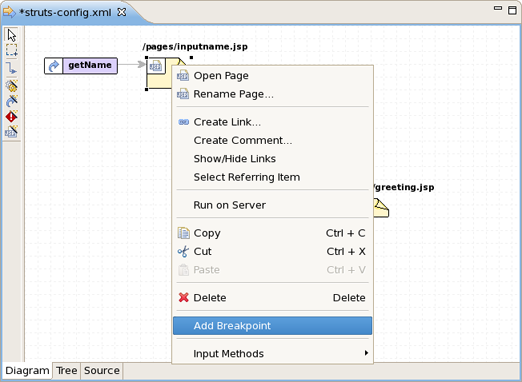This screenshot has height=382, width=522.
Task: Switch to the struts-config.xml editor tab
Action: 65,12
